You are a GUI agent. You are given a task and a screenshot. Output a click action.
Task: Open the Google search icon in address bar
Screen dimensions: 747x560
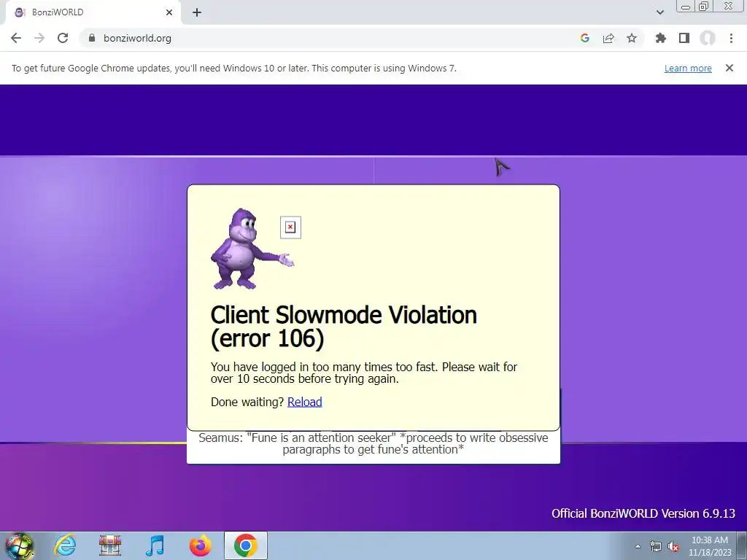click(585, 38)
